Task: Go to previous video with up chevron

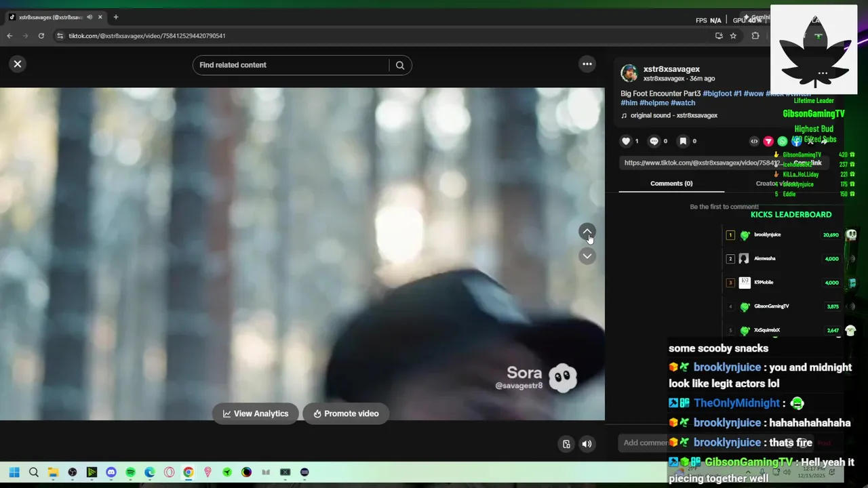Action: [x=587, y=232]
